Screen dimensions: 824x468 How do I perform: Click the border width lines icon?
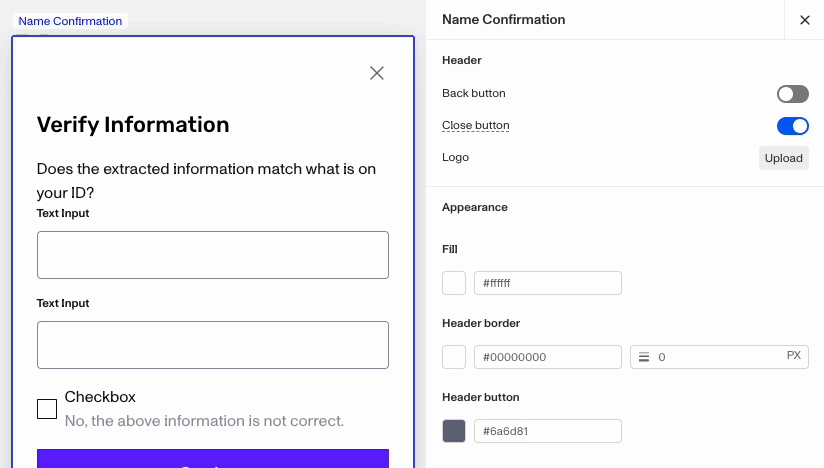click(x=644, y=357)
